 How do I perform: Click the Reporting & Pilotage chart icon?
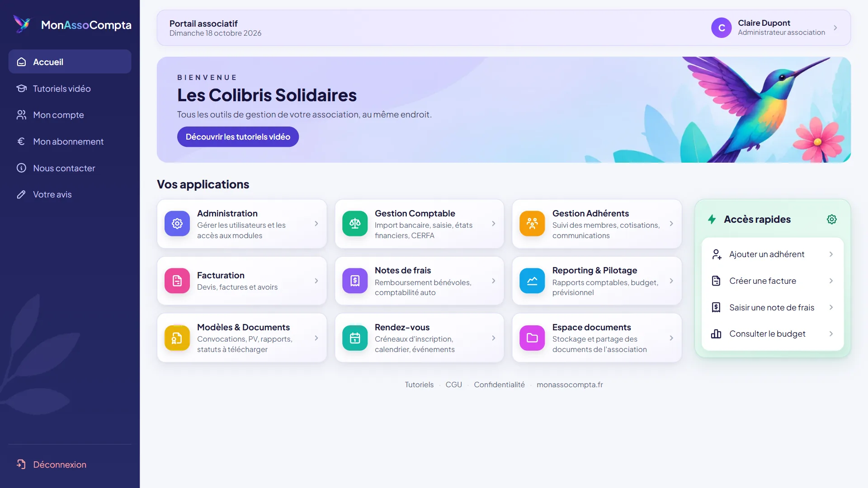(532, 281)
